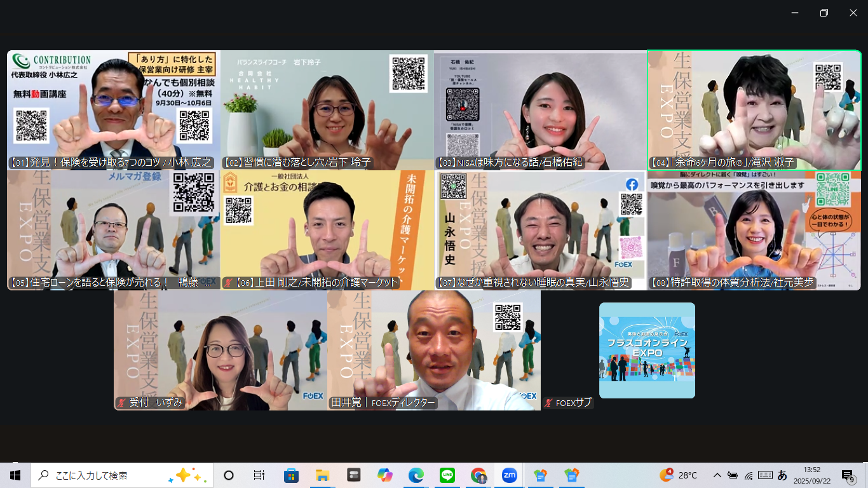
Task: Click the 【08】社元美歩 video tile
Action: click(x=754, y=230)
